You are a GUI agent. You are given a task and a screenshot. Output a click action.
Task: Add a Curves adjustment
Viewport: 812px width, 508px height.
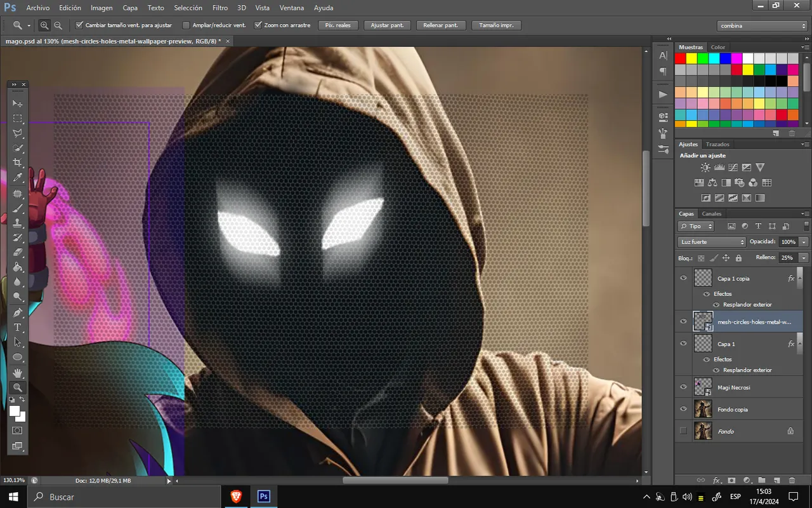tap(733, 167)
